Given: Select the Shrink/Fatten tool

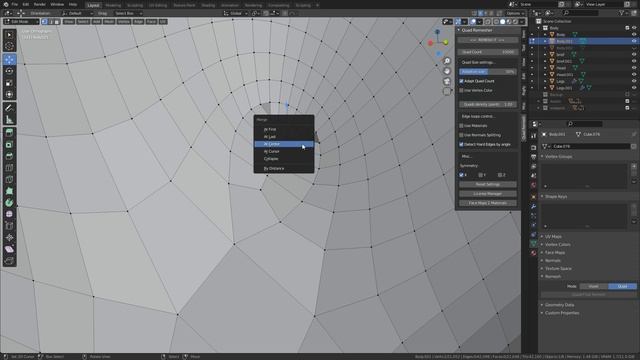Looking at the screenshot, I should point(9,238).
